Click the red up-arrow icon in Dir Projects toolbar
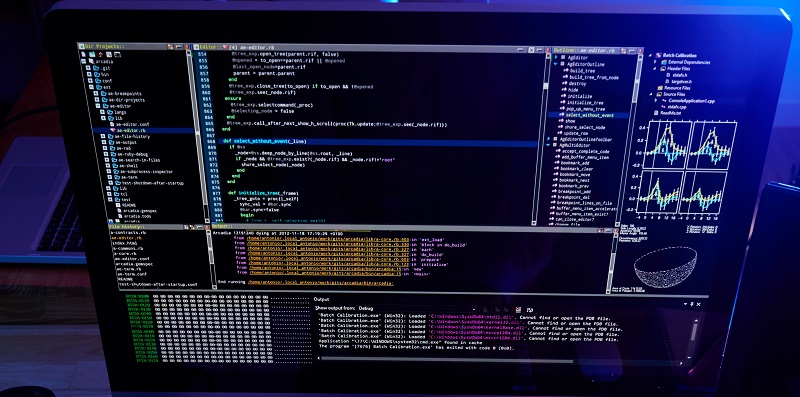This screenshot has width=800, height=397. [101, 55]
